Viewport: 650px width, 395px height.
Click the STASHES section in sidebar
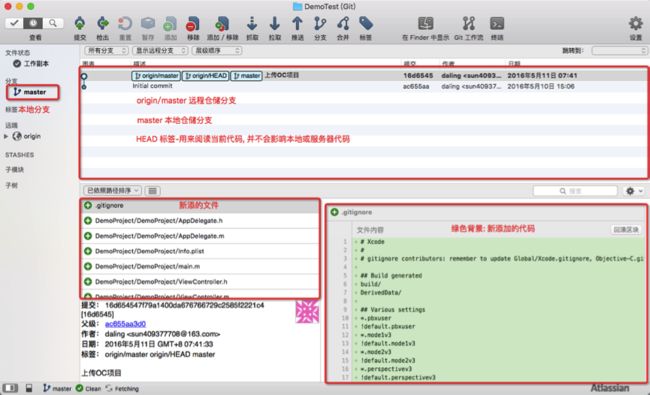(x=19, y=155)
